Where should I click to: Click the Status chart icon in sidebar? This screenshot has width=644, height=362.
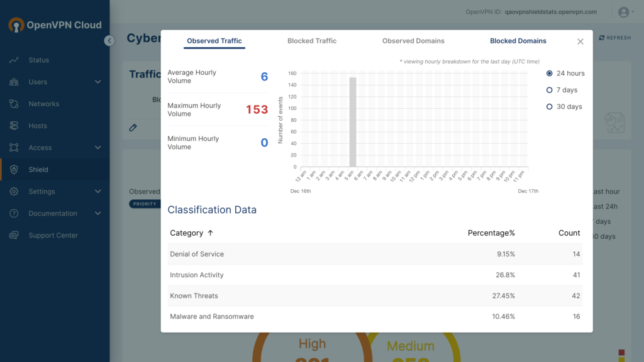tap(14, 60)
